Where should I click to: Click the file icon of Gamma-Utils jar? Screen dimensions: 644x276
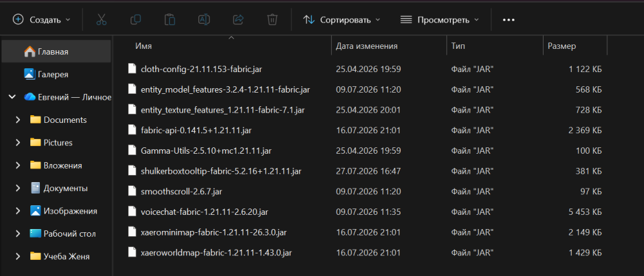[x=132, y=150]
